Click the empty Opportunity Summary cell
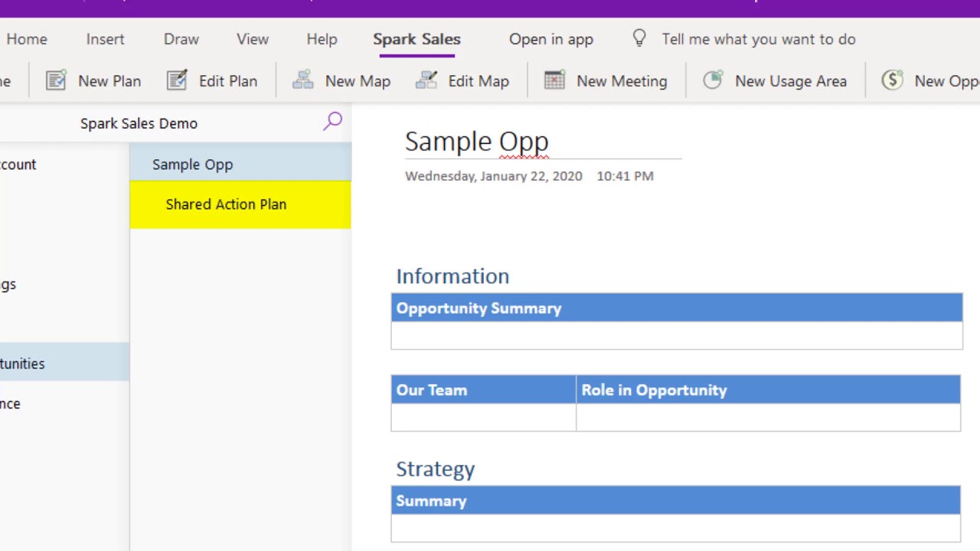980x551 pixels. coord(677,335)
